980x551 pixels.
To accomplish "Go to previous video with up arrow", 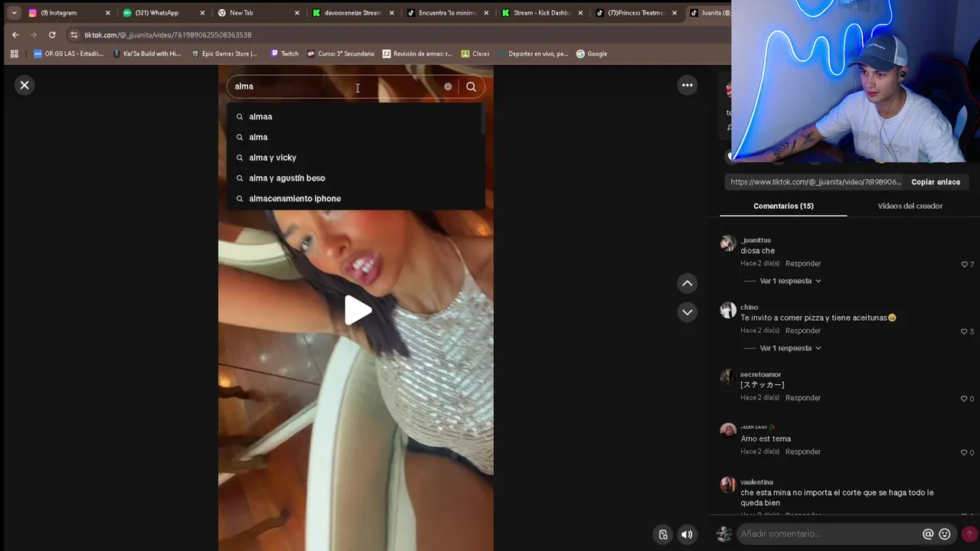I will 688,283.
